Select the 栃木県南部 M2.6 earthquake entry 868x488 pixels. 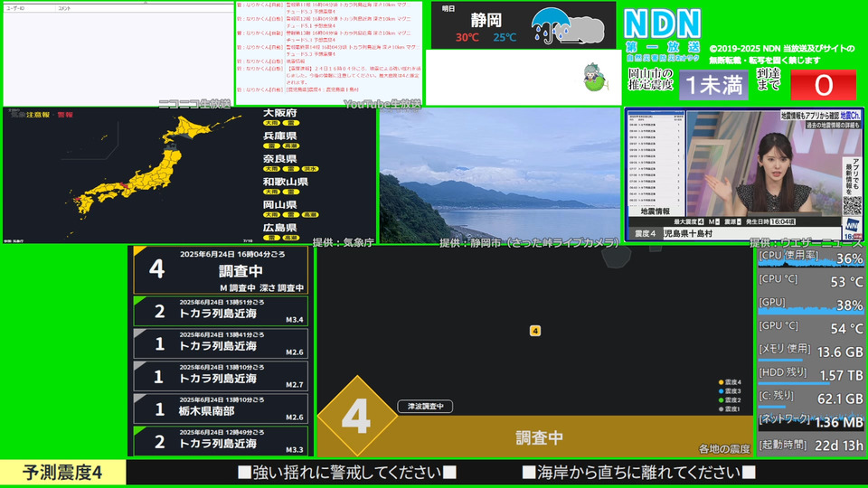click(x=221, y=408)
